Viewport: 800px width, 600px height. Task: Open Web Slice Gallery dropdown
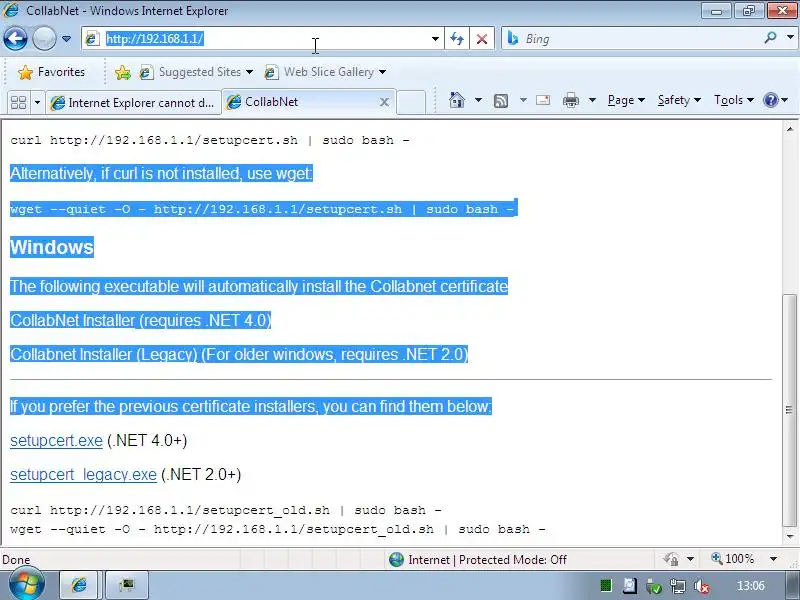[325, 72]
